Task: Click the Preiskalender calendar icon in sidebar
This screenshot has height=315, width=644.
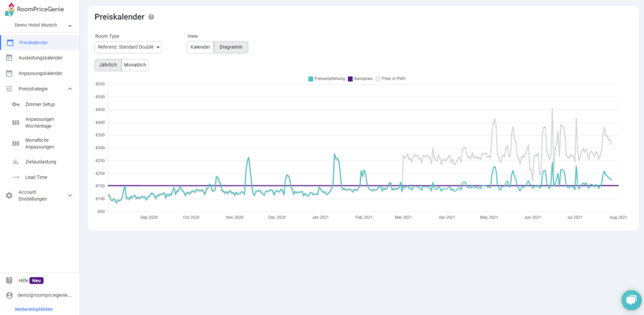Action: click(x=9, y=42)
